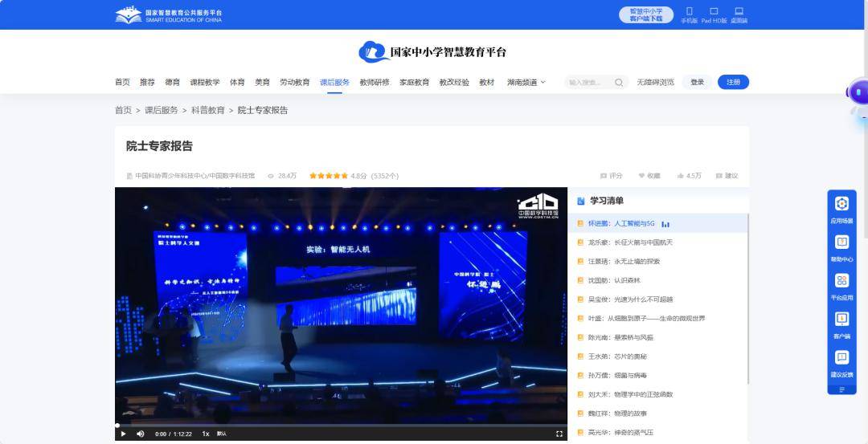This screenshot has width=868, height=444.
Task: Open the 家庭教育 nav item
Action: click(415, 83)
